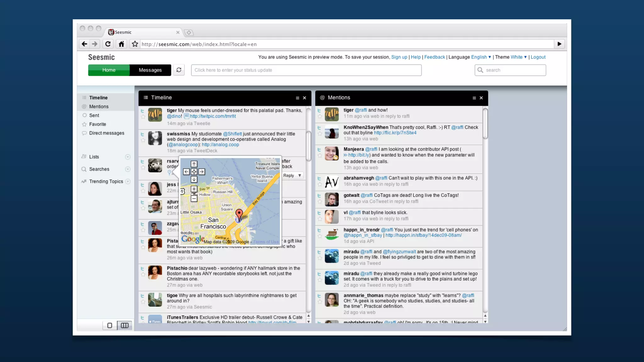Image resolution: width=644 pixels, height=362 pixels.
Task: Click the refresh icon next to Messages
Action: [x=179, y=70]
